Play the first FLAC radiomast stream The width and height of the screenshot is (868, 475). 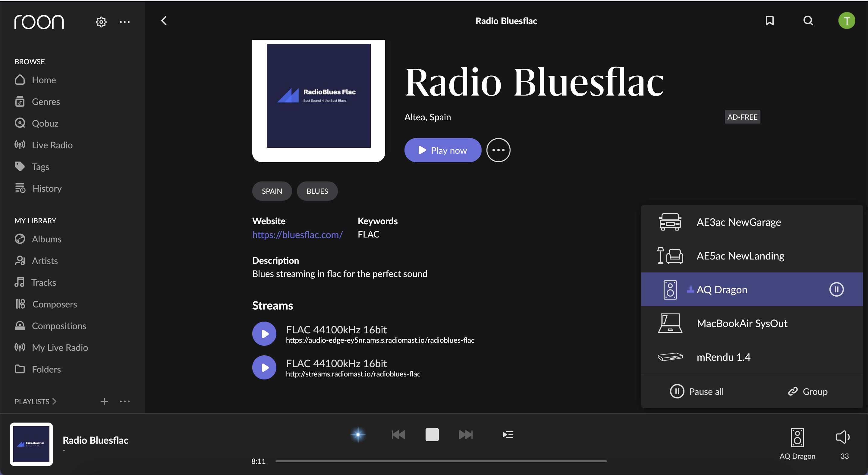tap(264, 334)
